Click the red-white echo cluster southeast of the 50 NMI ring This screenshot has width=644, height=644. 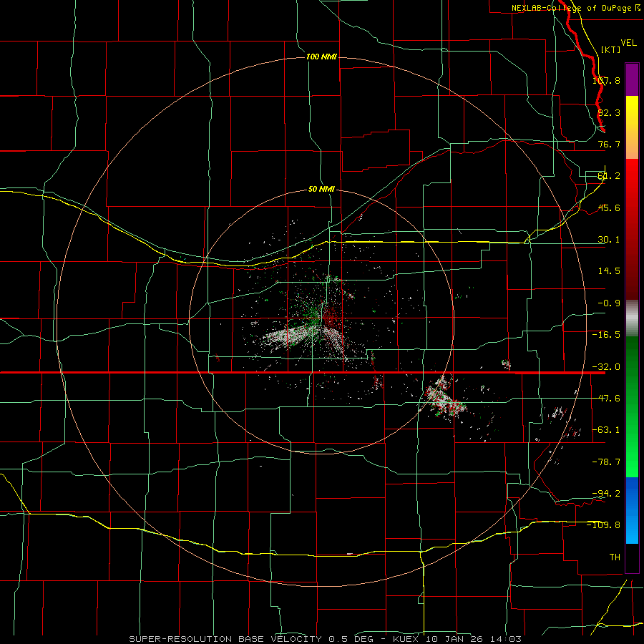click(x=446, y=399)
